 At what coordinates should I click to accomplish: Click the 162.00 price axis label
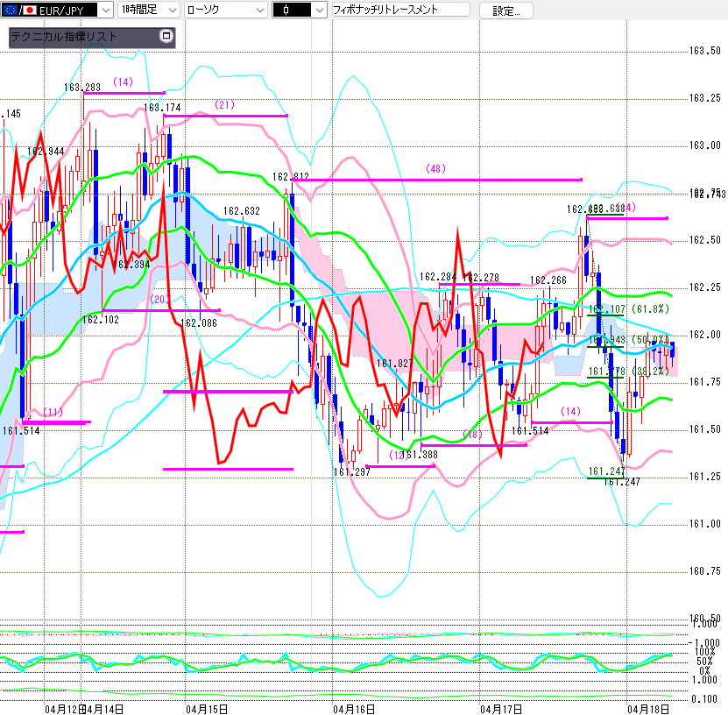pos(705,335)
